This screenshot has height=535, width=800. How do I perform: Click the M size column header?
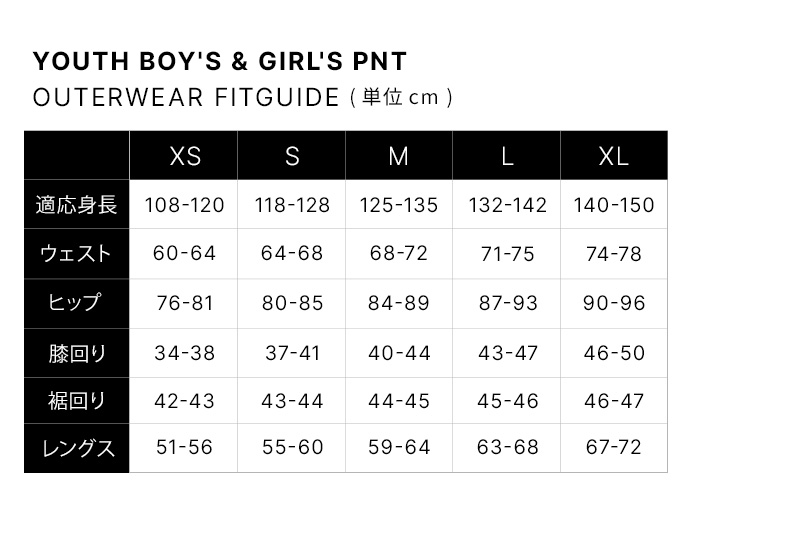pyautogui.click(x=399, y=156)
